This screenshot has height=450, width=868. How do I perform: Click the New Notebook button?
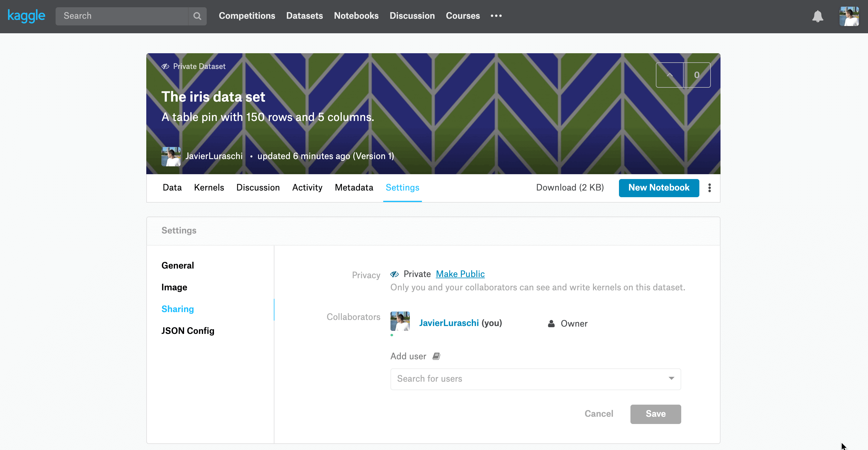tap(659, 188)
